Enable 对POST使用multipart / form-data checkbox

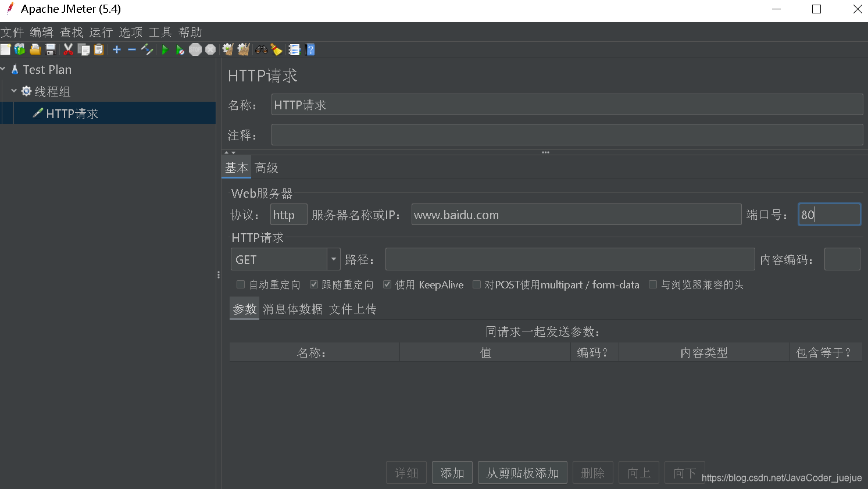477,284
